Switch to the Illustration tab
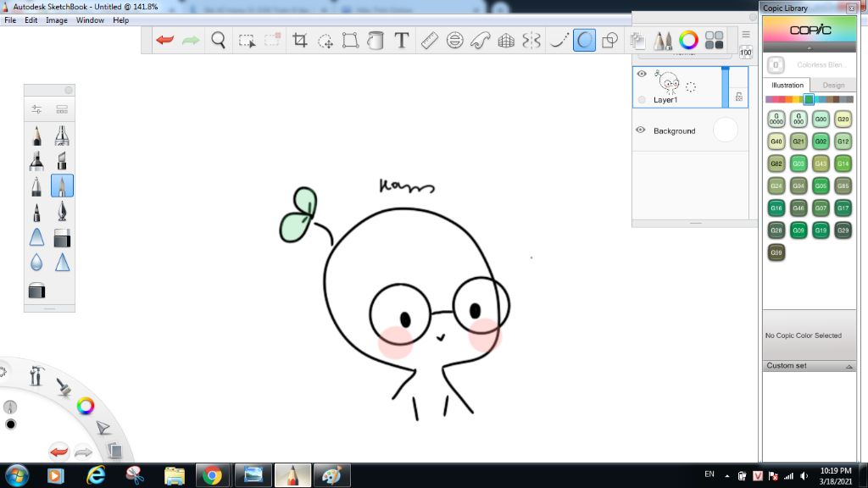868x488 pixels. tap(787, 86)
